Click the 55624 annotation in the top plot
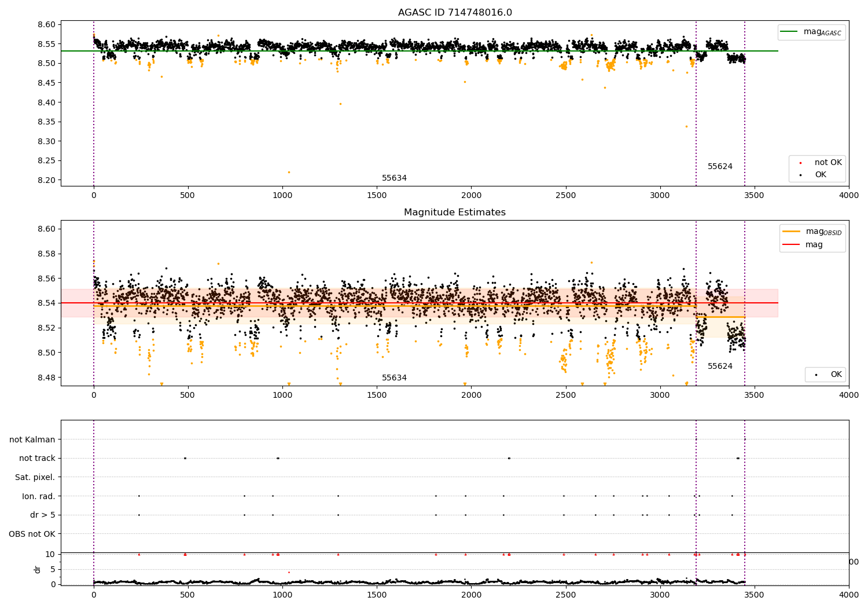The image size is (868, 608). click(x=720, y=167)
